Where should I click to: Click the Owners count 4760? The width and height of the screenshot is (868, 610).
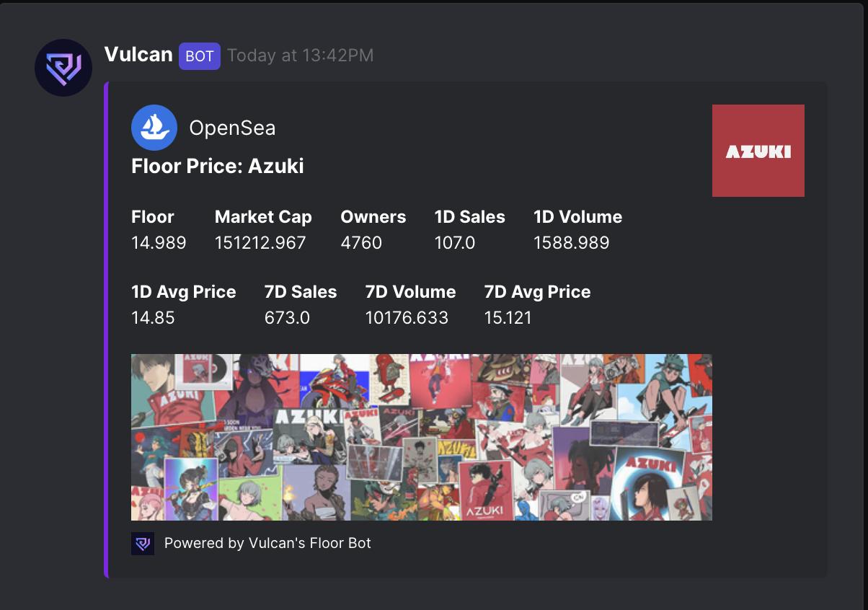[x=361, y=243]
